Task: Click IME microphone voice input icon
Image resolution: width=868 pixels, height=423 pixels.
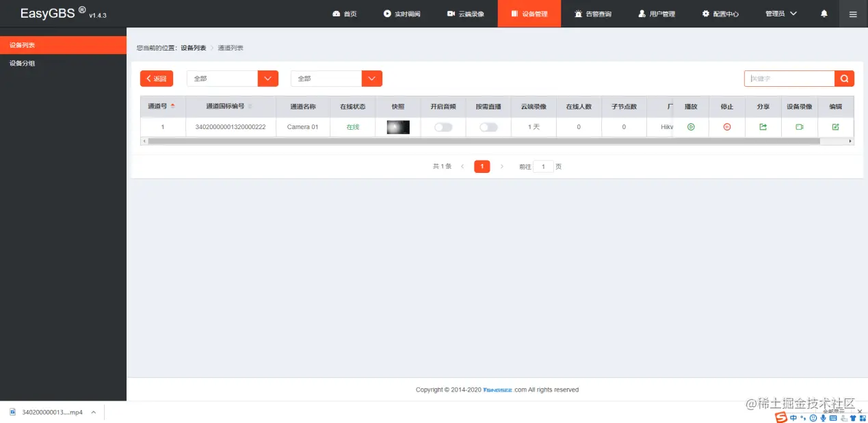Action: pyautogui.click(x=824, y=418)
